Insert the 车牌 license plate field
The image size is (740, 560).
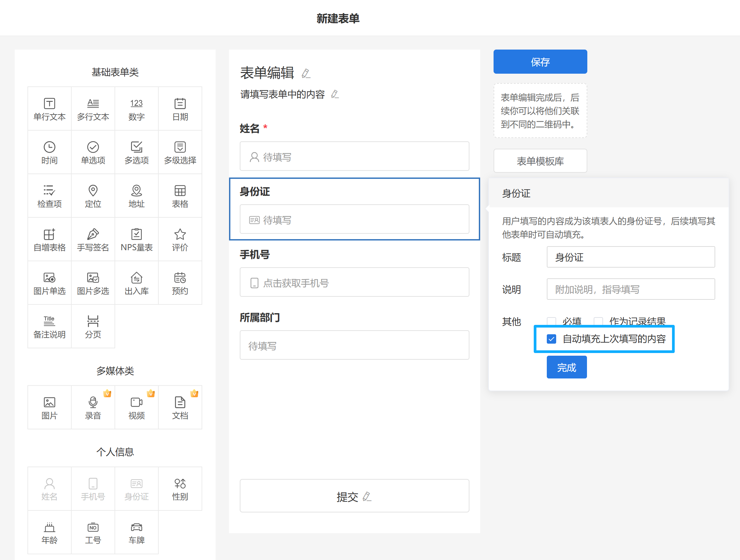[x=137, y=532]
